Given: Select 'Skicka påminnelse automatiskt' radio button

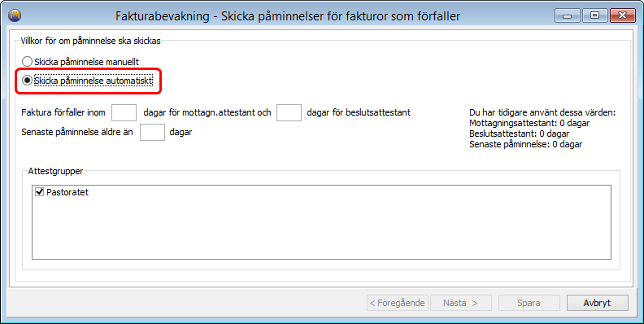Looking at the screenshot, I should coord(27,81).
